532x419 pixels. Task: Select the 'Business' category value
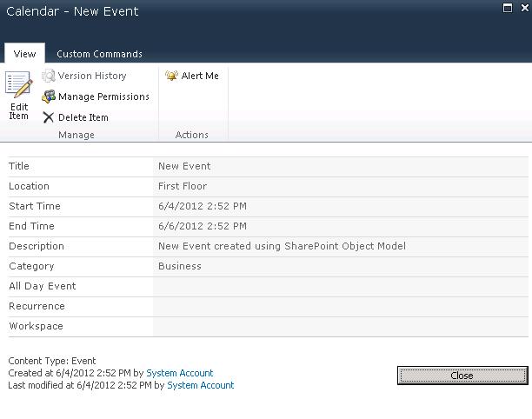(180, 266)
